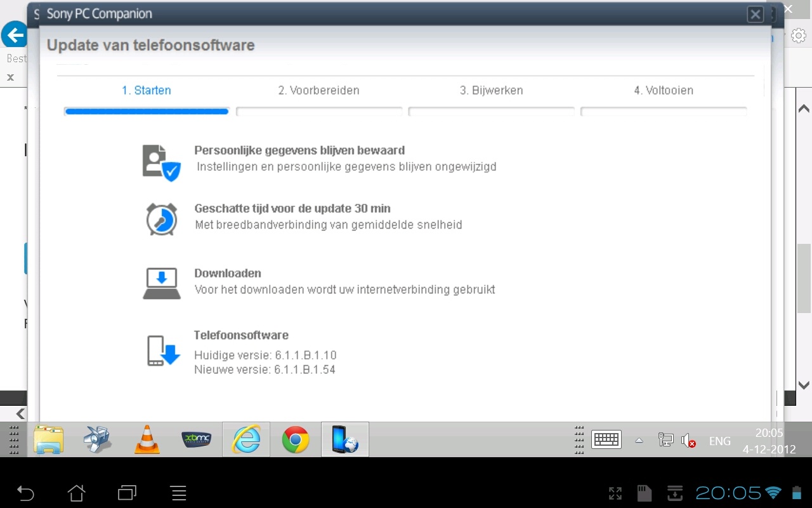Click the estimated time clock icon

(x=161, y=219)
